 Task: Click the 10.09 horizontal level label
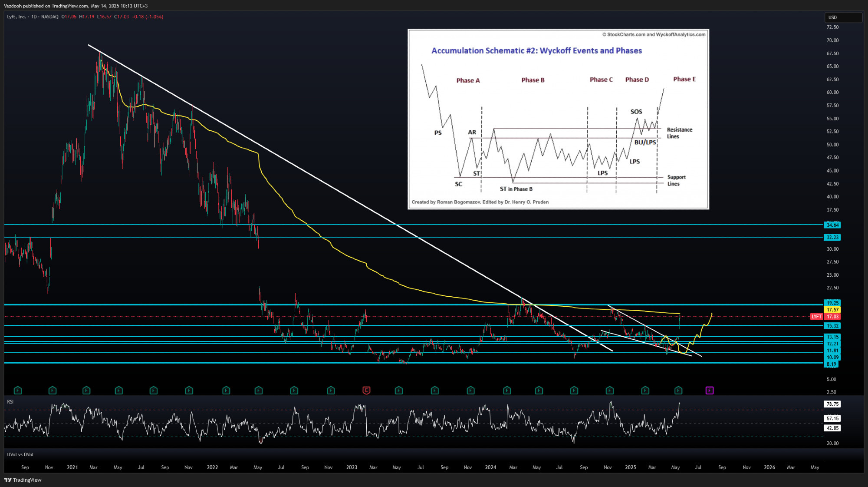point(832,358)
